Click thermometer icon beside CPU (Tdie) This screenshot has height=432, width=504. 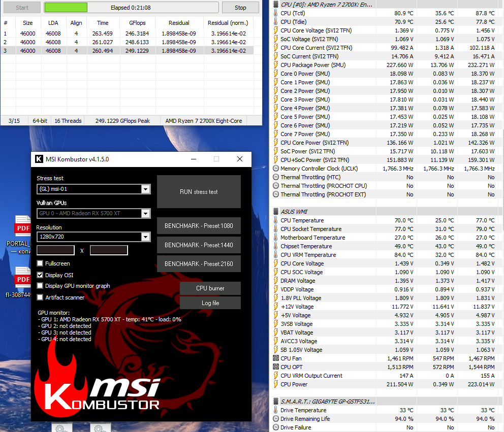pyautogui.click(x=276, y=21)
